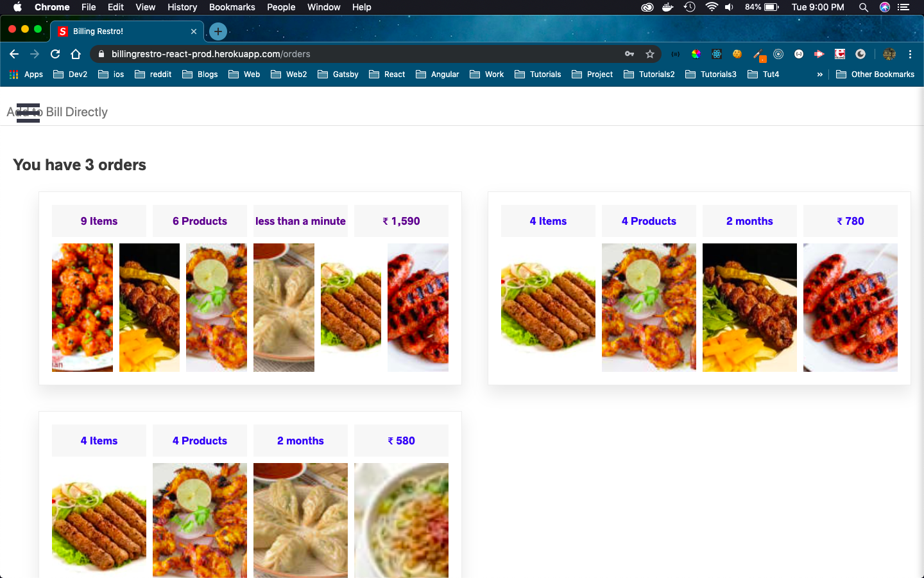Image resolution: width=924 pixels, height=578 pixels.
Task: Bookmark page with star icon
Action: click(650, 54)
